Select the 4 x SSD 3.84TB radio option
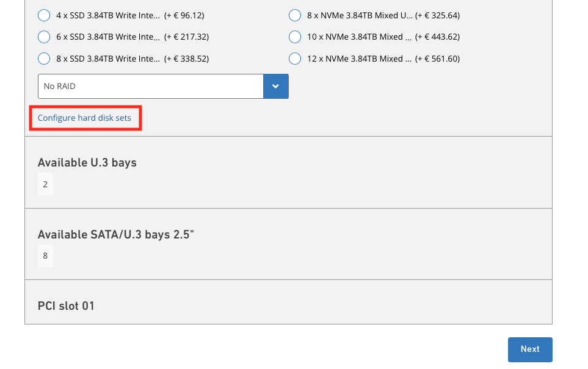Viewport: 588px width, 369px height. [x=44, y=15]
